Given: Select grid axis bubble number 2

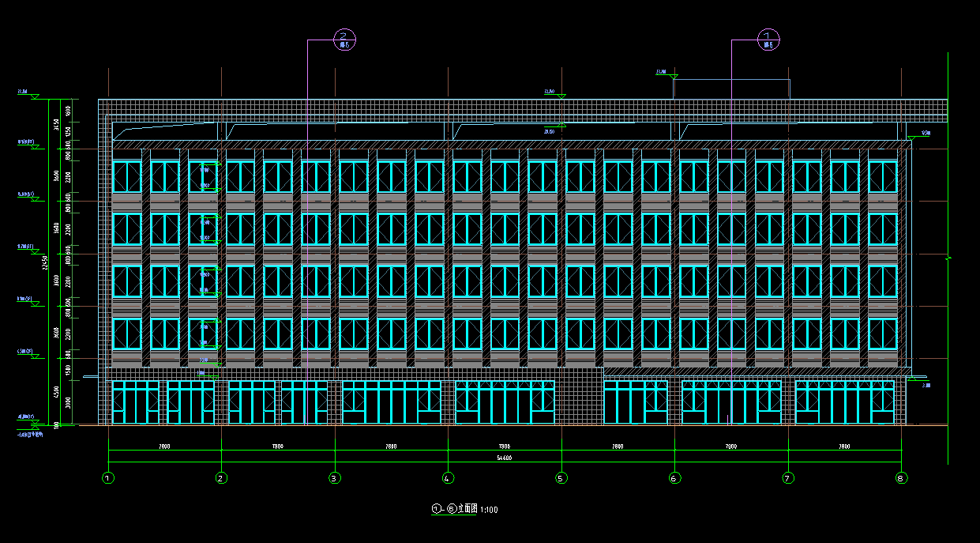Looking at the screenshot, I should [221, 477].
